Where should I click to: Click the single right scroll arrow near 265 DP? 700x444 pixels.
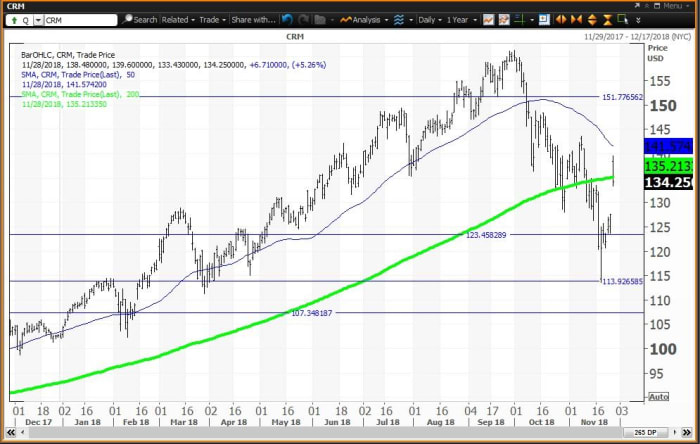(675, 432)
